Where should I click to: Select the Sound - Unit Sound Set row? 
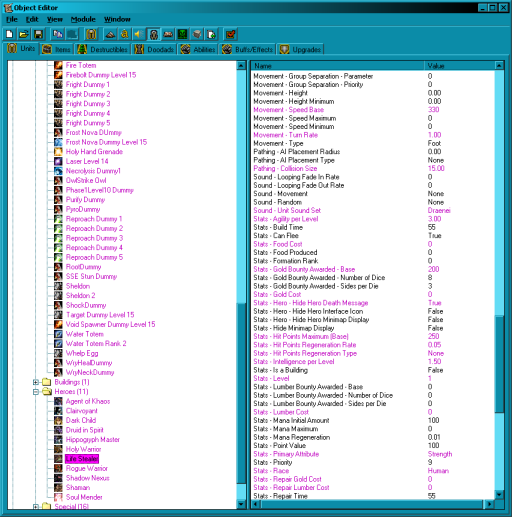(x=373, y=210)
